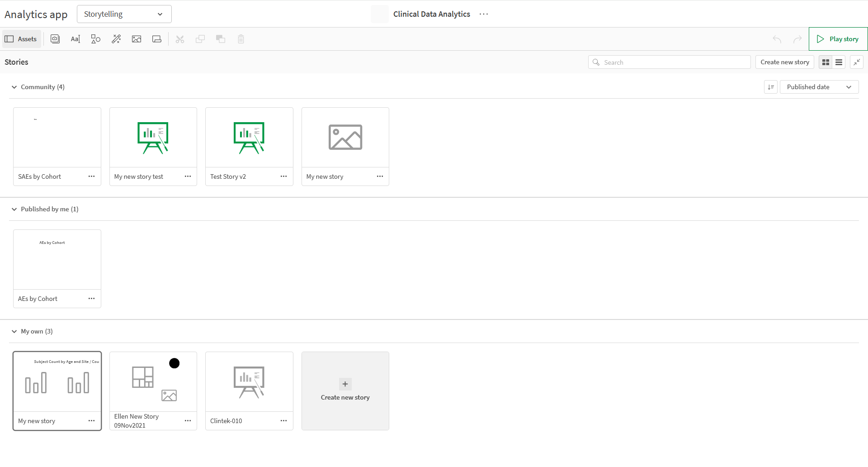The height and width of the screenshot is (467, 868).
Task: Open the snapshot library tool
Action: (x=55, y=39)
